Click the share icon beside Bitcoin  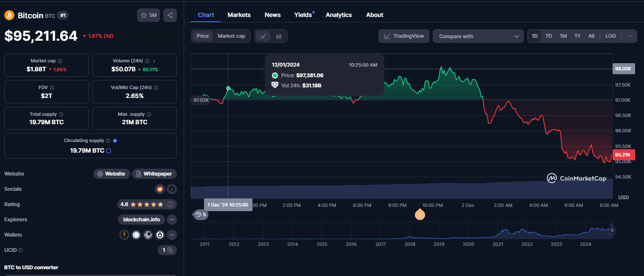pyautogui.click(x=170, y=15)
